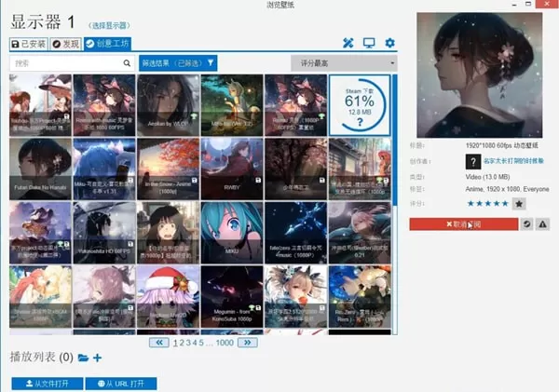
Task: Click the red 取消订阅 button
Action: click(x=463, y=224)
